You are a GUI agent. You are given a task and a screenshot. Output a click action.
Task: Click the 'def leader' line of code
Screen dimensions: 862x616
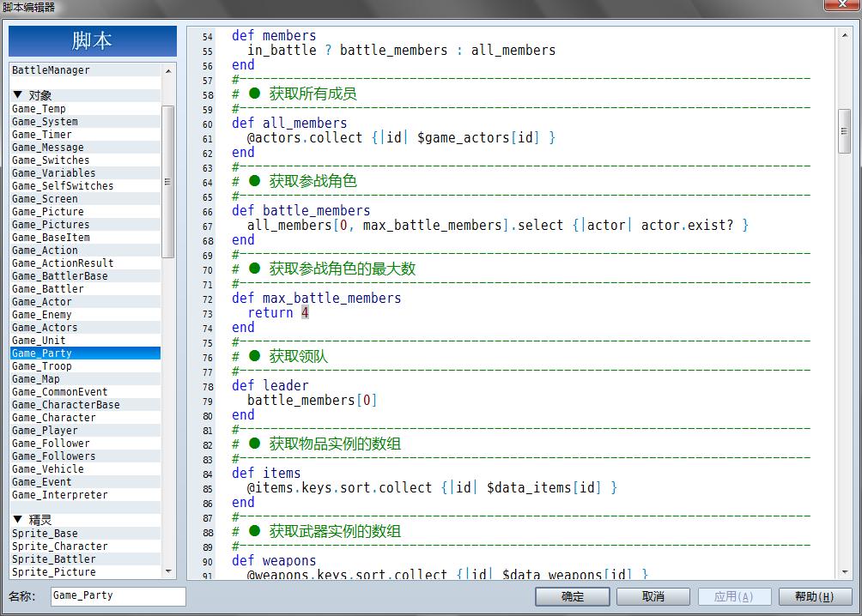coord(270,385)
